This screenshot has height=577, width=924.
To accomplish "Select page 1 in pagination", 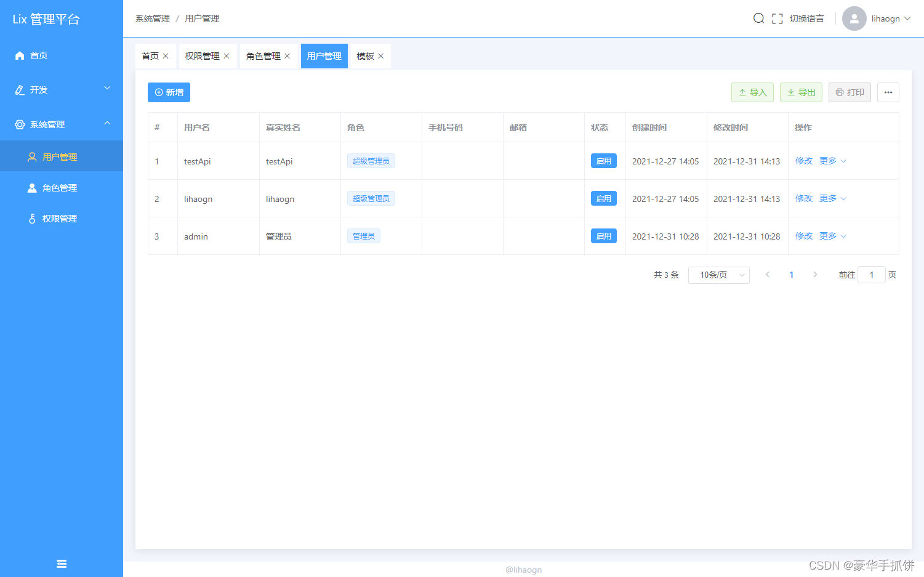I will tap(792, 275).
